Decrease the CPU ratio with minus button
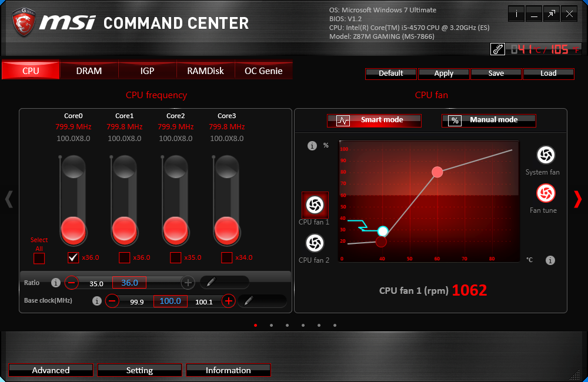The image size is (588, 382). pyautogui.click(x=72, y=282)
